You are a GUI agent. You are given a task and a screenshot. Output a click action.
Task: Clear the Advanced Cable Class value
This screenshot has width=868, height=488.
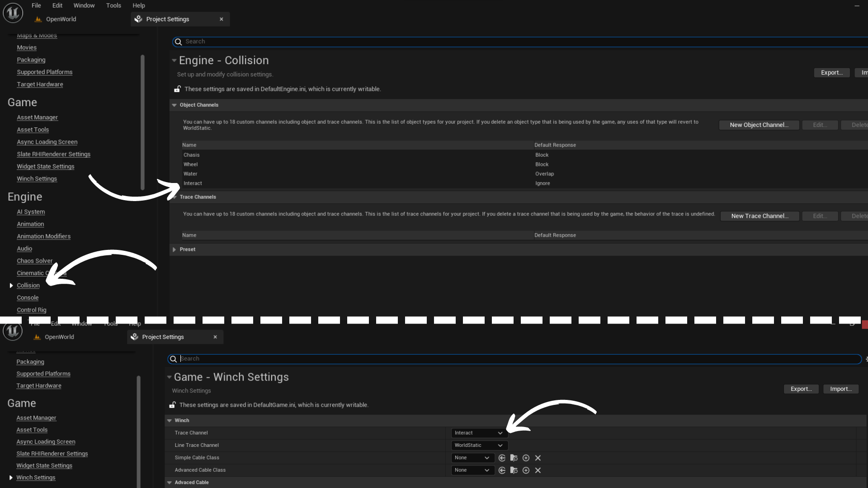pyautogui.click(x=538, y=470)
